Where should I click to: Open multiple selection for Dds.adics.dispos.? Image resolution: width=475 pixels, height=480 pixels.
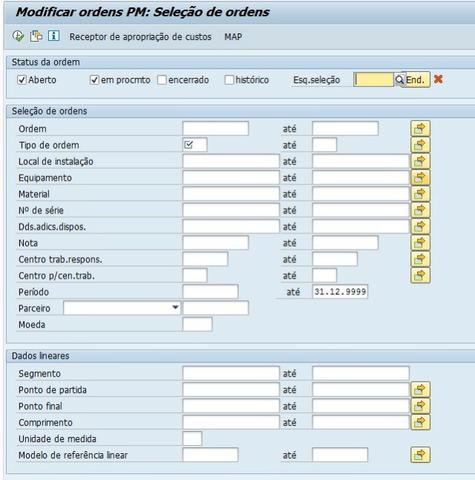[420, 227]
